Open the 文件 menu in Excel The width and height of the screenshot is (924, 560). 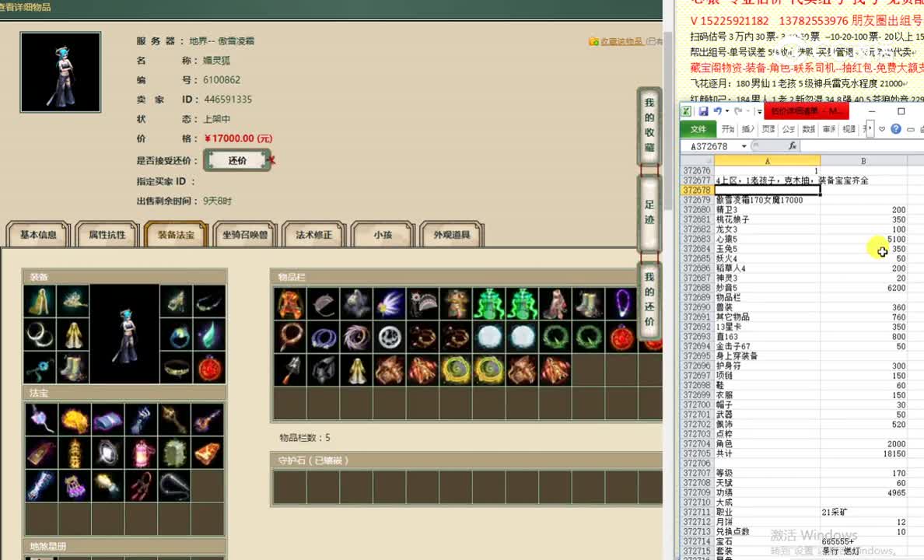click(x=699, y=128)
